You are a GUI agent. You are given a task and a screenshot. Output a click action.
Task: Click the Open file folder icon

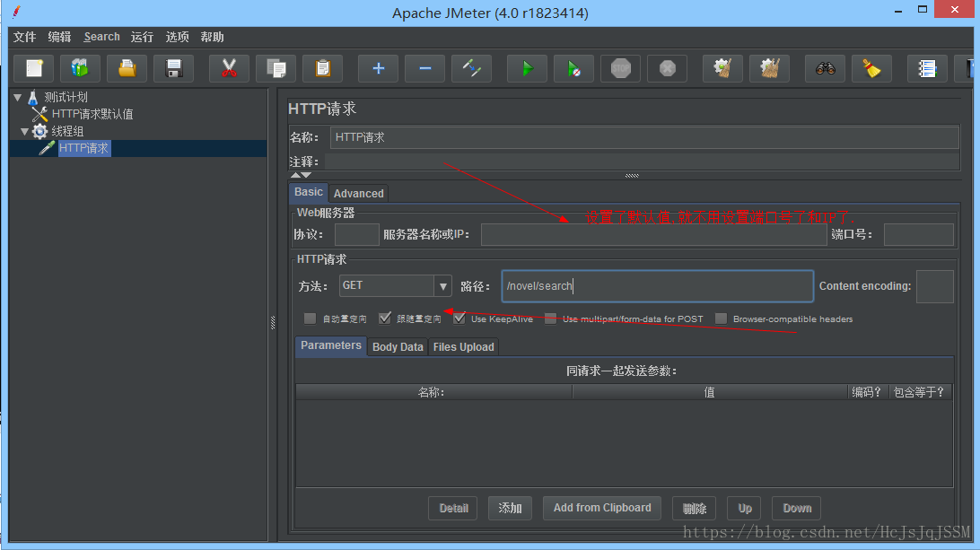(x=127, y=68)
